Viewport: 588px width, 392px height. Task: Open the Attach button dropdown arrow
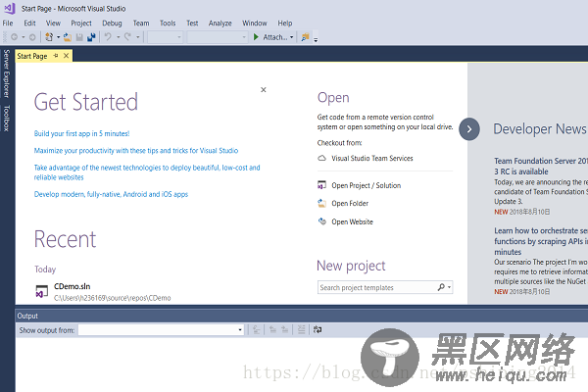coord(291,37)
